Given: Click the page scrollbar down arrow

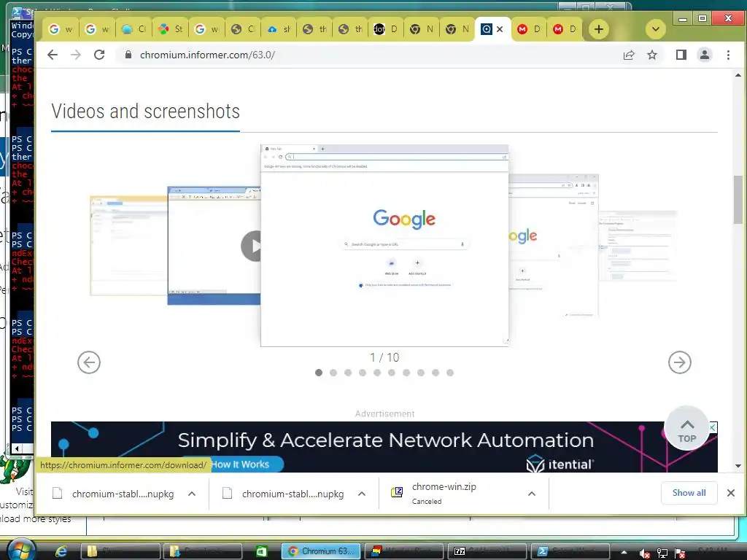Looking at the screenshot, I should [x=738, y=466].
